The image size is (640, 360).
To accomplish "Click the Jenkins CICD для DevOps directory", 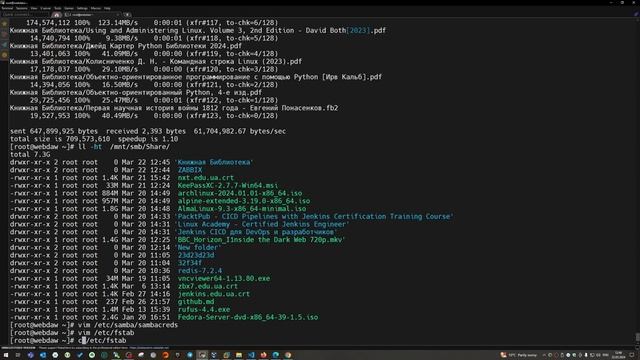I will point(256,232).
